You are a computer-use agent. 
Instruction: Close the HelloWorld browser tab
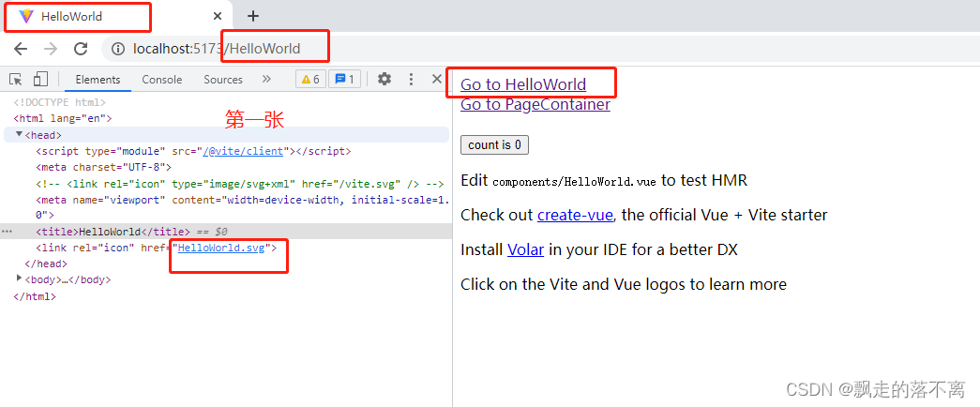(218, 16)
